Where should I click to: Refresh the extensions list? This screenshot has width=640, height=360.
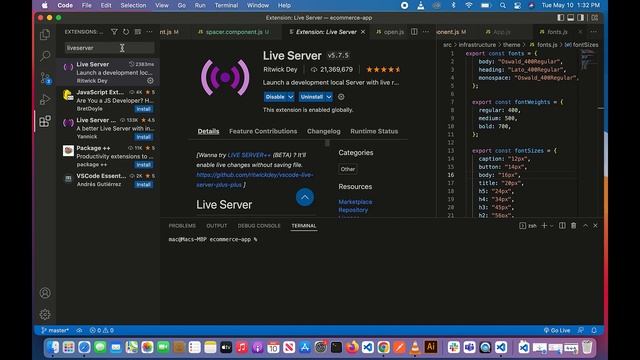pos(126,32)
